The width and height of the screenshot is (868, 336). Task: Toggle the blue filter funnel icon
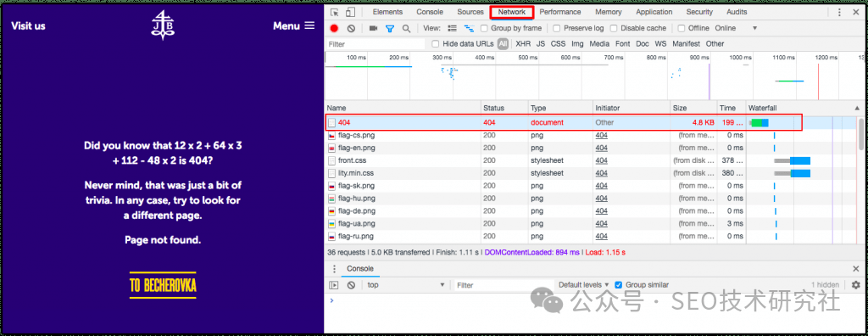coord(390,28)
